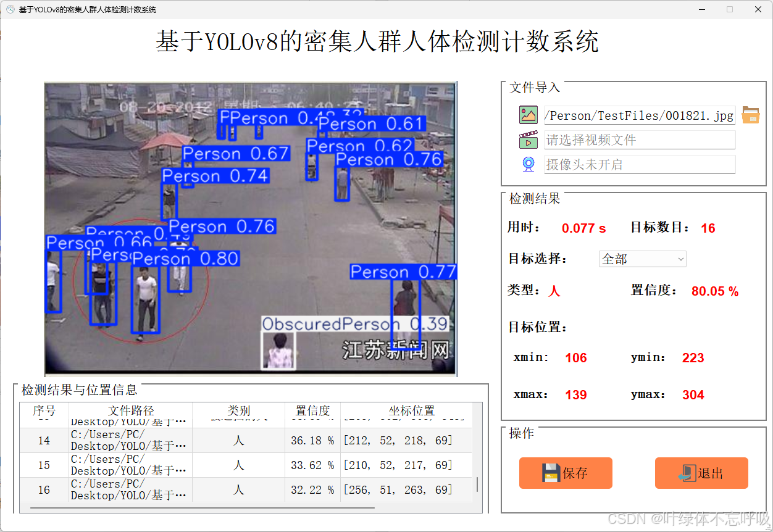This screenshot has height=532, width=773.
Task: Click the application icon in the title bar
Action: coord(9,9)
